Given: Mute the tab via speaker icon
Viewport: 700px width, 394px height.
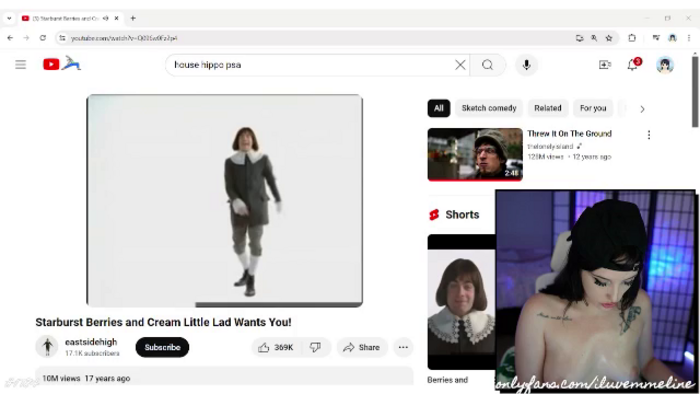Looking at the screenshot, I should pyautogui.click(x=105, y=18).
